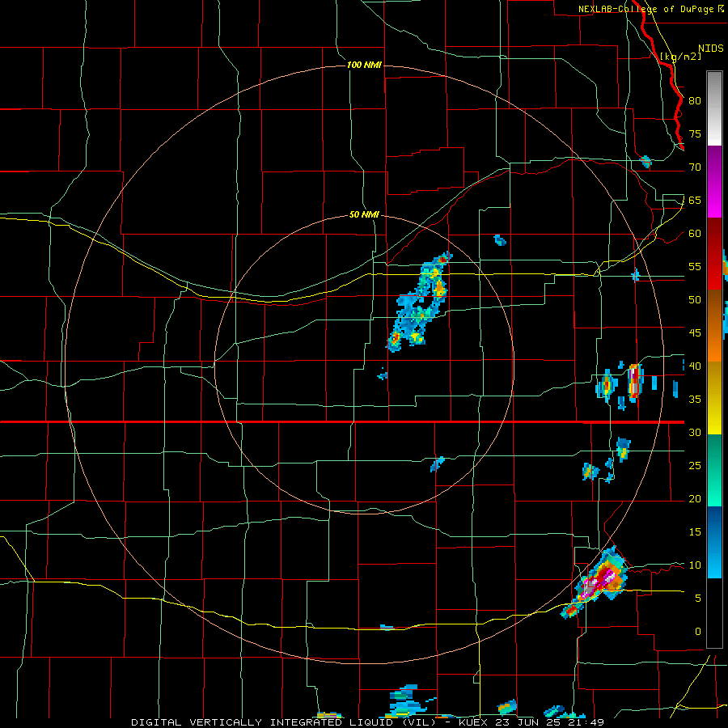Click the yellow segment of the color bar
Image resolution: width=728 pixels, height=728 pixels.
714,398
